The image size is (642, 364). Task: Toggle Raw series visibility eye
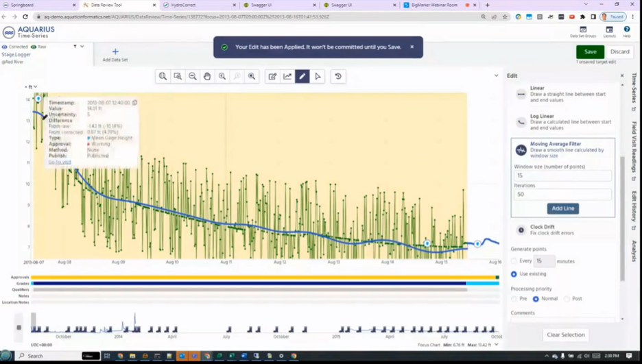point(34,47)
